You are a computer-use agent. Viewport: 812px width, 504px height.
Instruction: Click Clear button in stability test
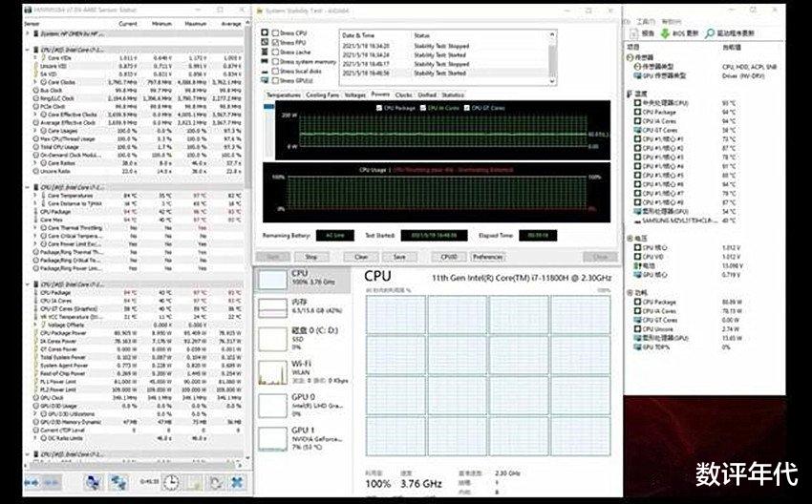click(361, 257)
